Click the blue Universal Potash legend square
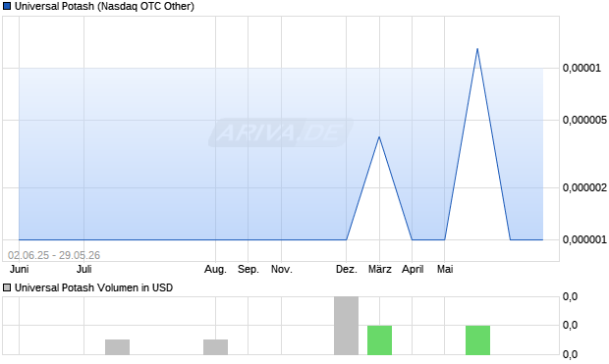609x364 pixels. click(x=7, y=6)
